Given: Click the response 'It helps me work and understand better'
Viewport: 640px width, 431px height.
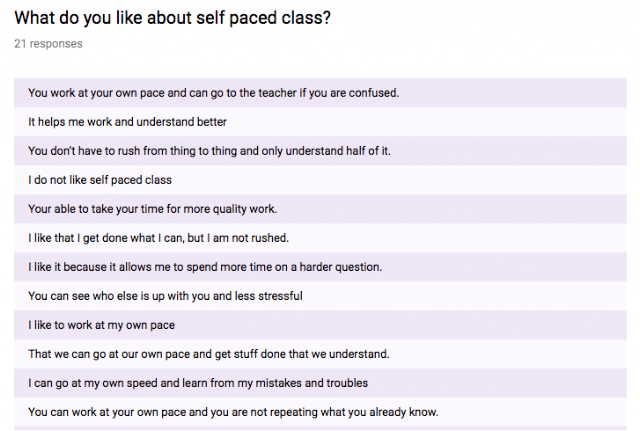Looking at the screenshot, I should click(x=128, y=122).
